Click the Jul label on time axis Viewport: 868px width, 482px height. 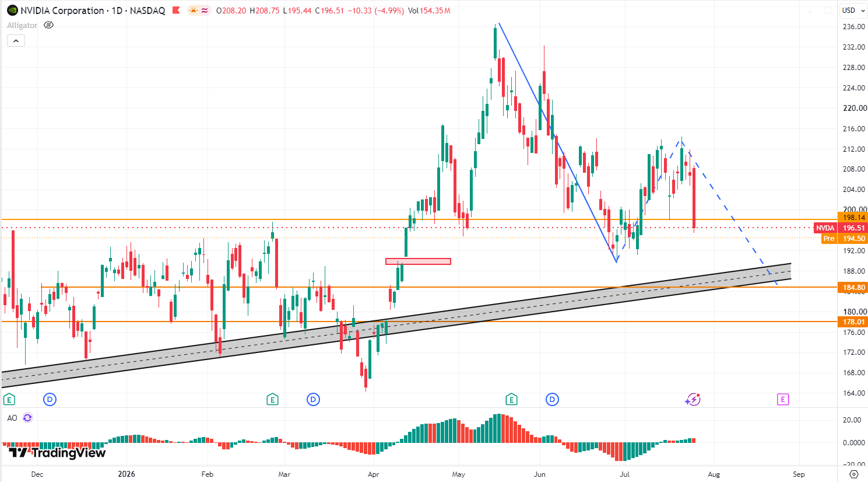pos(625,474)
